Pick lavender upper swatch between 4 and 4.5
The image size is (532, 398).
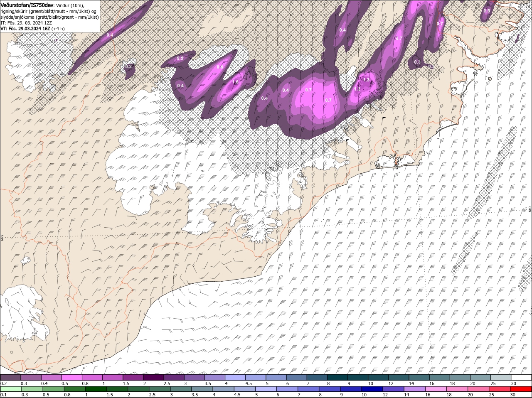[x=235, y=377]
